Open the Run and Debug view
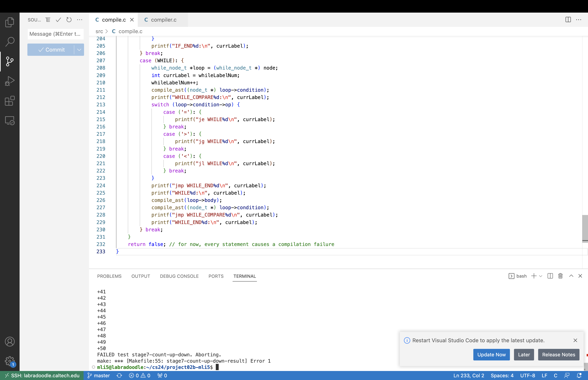 (10, 81)
